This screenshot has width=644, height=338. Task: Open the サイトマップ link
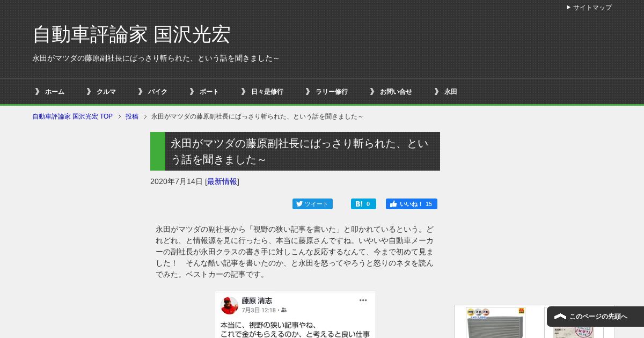point(592,8)
